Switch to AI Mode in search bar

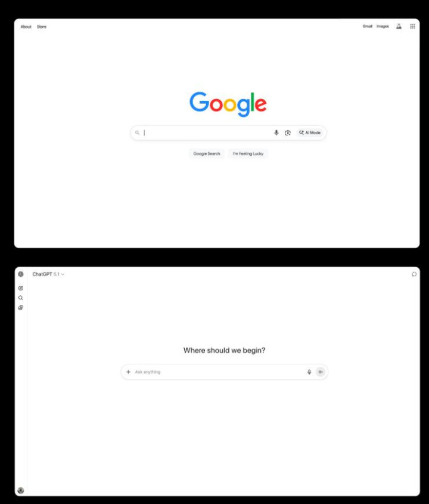[x=310, y=133]
